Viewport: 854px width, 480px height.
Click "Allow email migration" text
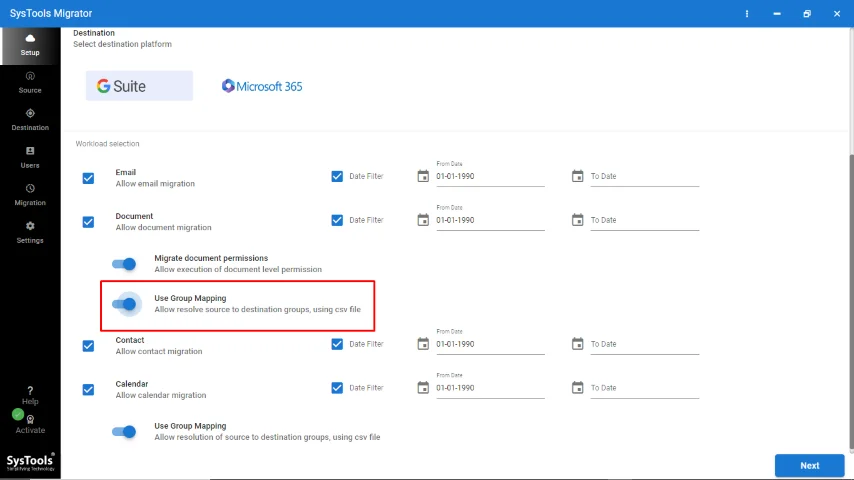click(x=155, y=184)
